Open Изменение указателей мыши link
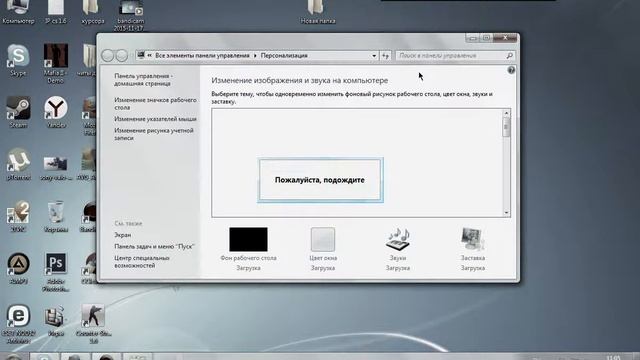This screenshot has height=360, width=640. point(155,119)
